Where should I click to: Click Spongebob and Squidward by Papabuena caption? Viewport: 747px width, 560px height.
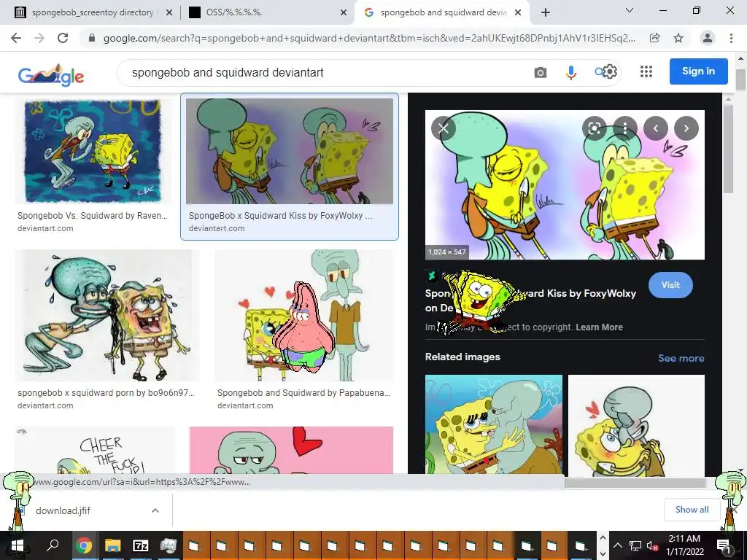pyautogui.click(x=303, y=393)
